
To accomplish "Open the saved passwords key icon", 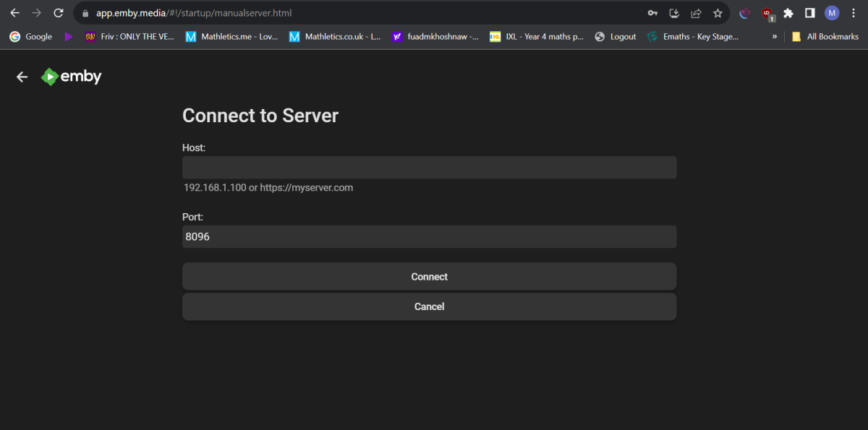I will 652,13.
